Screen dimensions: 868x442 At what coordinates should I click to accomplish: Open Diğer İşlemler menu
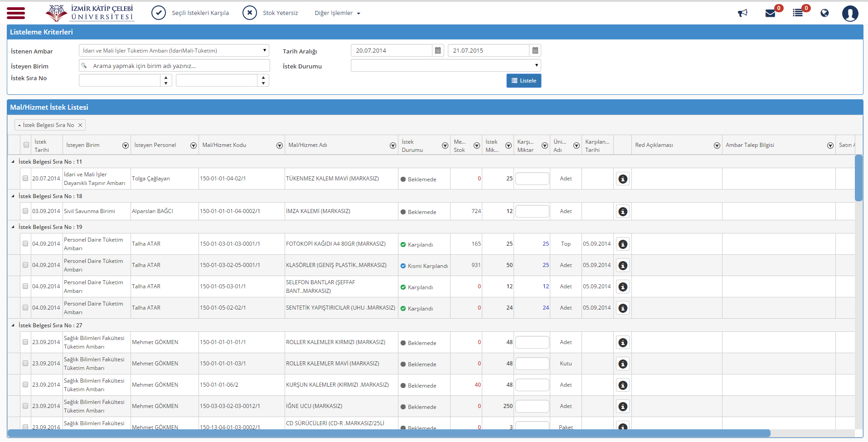[x=337, y=13]
